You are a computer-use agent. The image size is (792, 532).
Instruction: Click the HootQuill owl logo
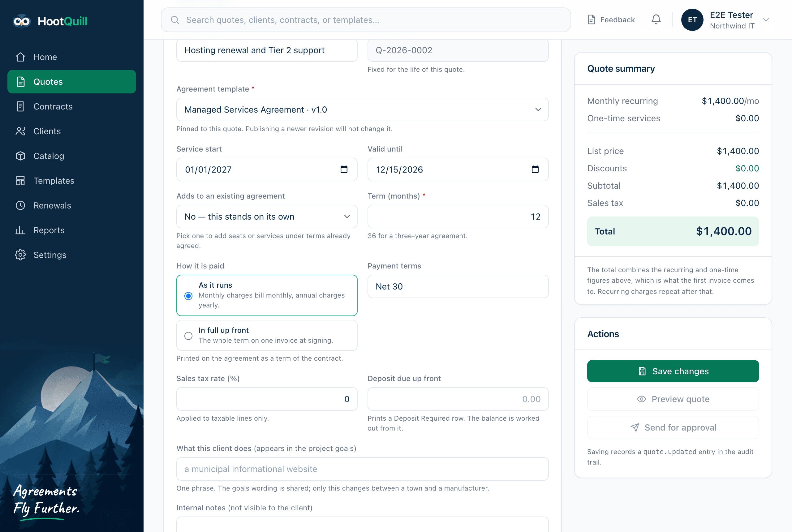point(21,21)
